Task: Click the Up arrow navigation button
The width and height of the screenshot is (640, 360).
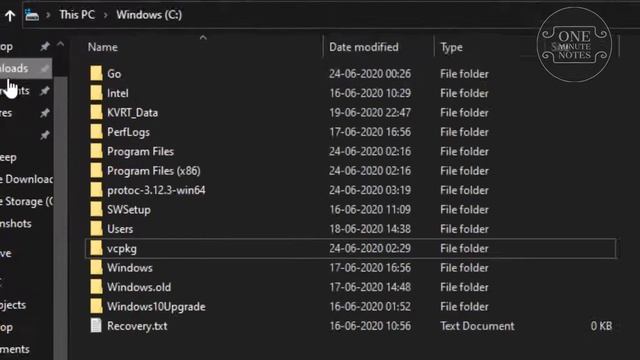Action: pyautogui.click(x=10, y=16)
